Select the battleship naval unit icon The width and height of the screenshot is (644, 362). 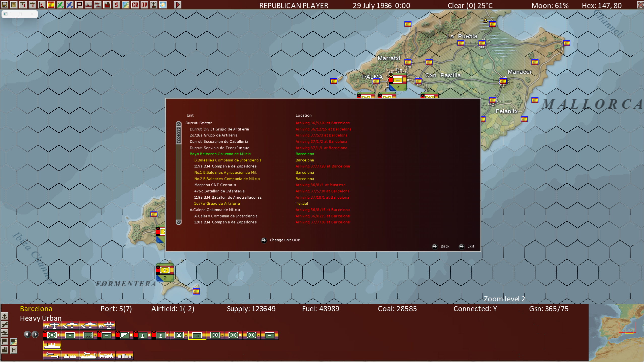[52, 345]
